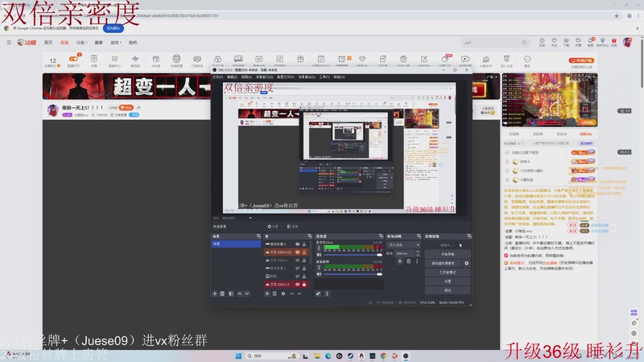Open Douyu messages (消息) icon

pos(590,42)
